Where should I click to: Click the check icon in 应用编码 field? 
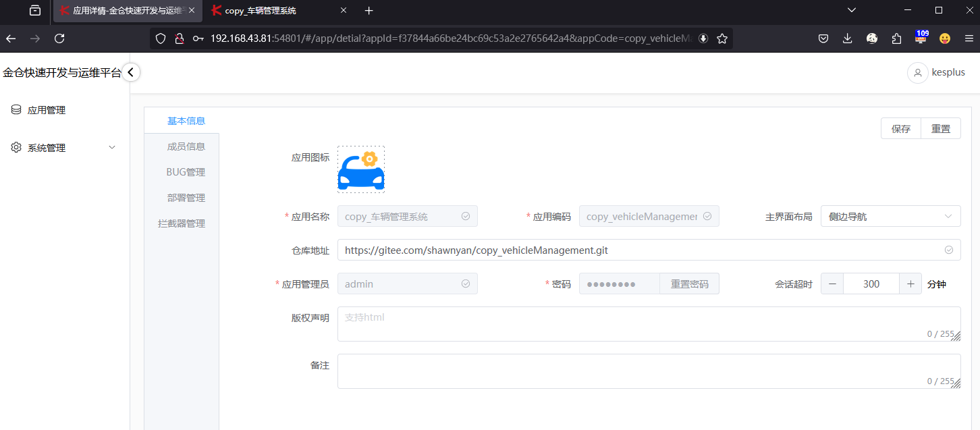click(707, 217)
